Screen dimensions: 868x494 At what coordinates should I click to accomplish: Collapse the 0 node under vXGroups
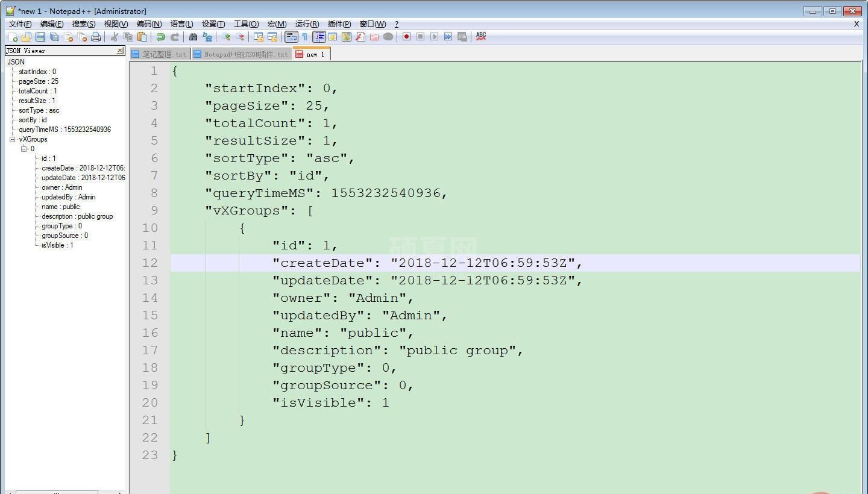(x=24, y=149)
